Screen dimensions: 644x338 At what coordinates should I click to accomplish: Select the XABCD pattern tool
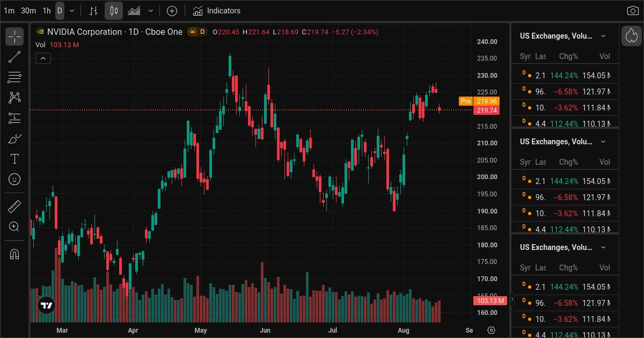click(14, 98)
